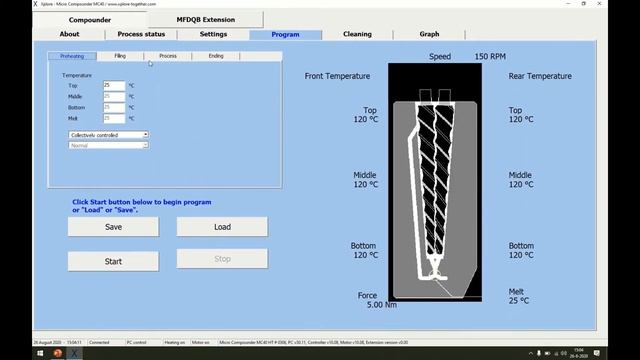640x360 pixels.
Task: Open the taskbar clock and date
Action: 579,353
